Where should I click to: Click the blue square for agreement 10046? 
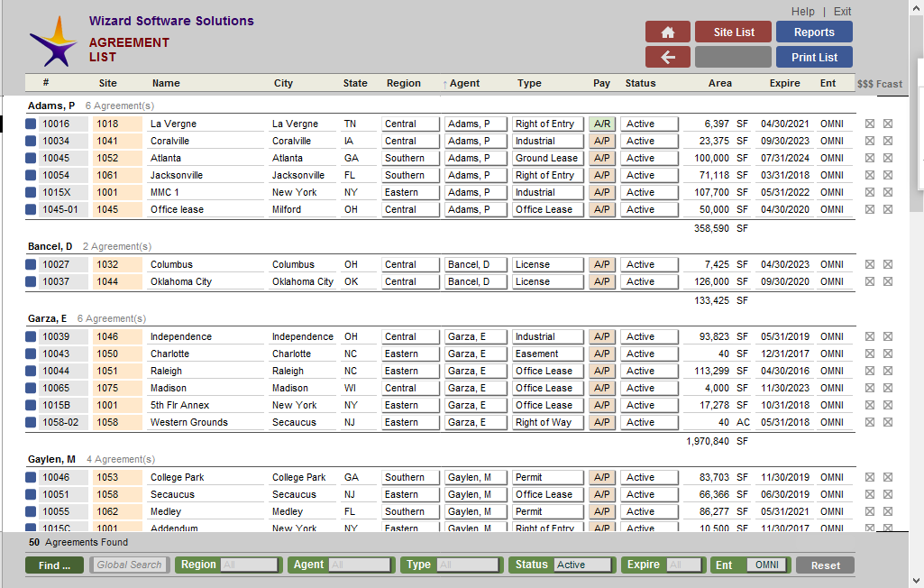pyautogui.click(x=31, y=478)
